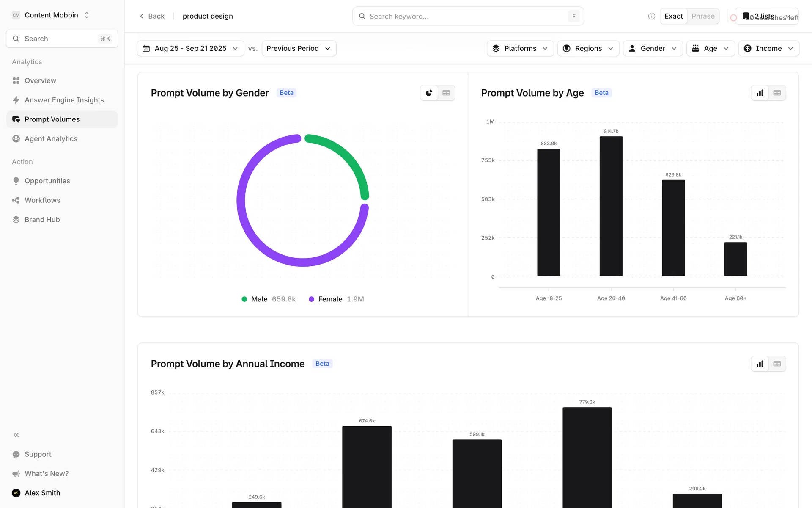The width and height of the screenshot is (812, 508).
Task: Switch match mode to Phrase
Action: (x=703, y=16)
